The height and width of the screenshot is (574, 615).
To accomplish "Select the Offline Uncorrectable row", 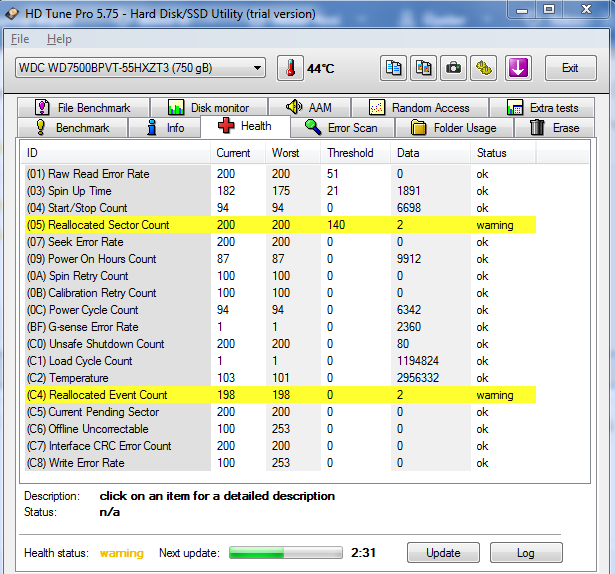I will point(280,429).
